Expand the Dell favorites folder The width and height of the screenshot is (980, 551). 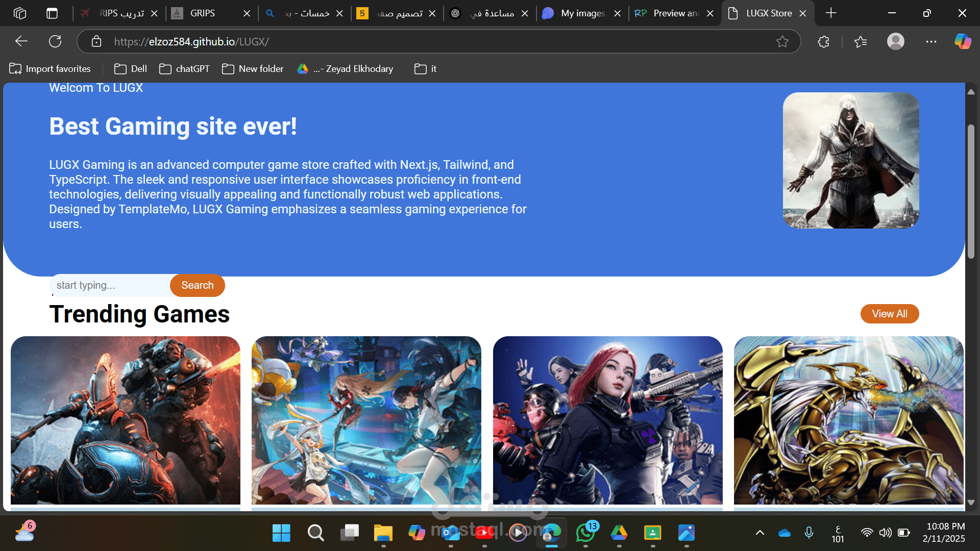131,69
